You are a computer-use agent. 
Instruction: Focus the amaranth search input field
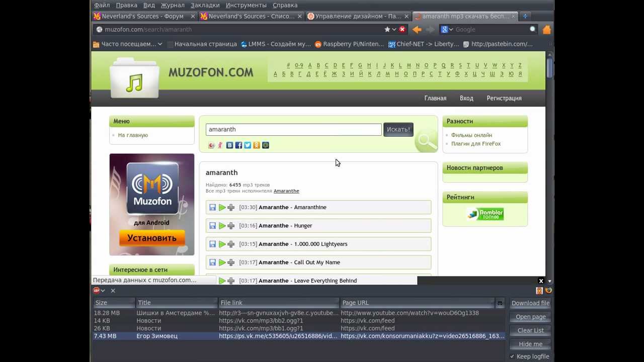tap(294, 130)
